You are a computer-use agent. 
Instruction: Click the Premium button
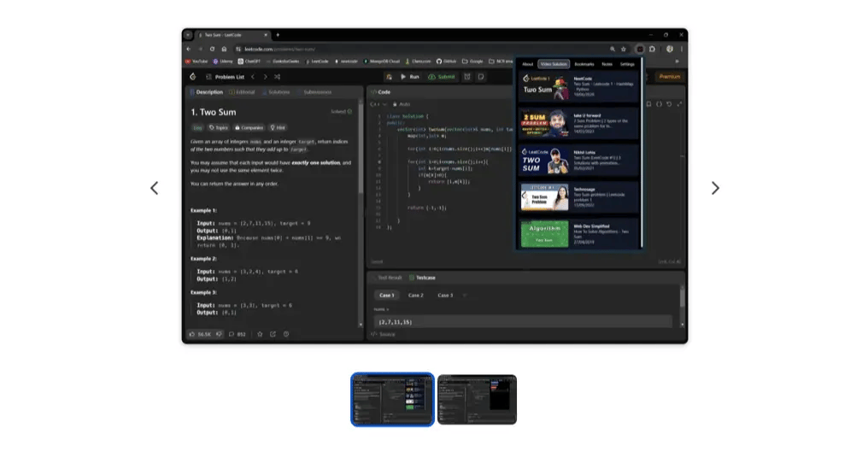(x=670, y=77)
